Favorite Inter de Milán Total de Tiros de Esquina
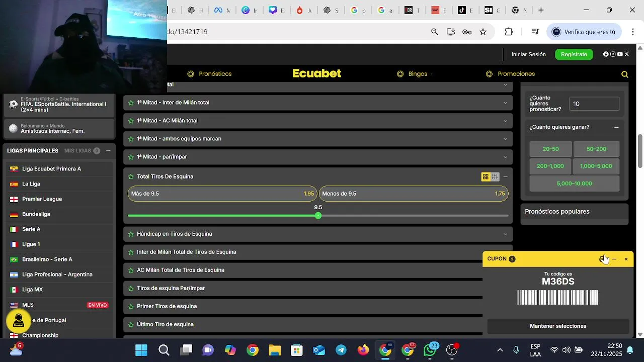Screen dimensions: 644x362 131,252
